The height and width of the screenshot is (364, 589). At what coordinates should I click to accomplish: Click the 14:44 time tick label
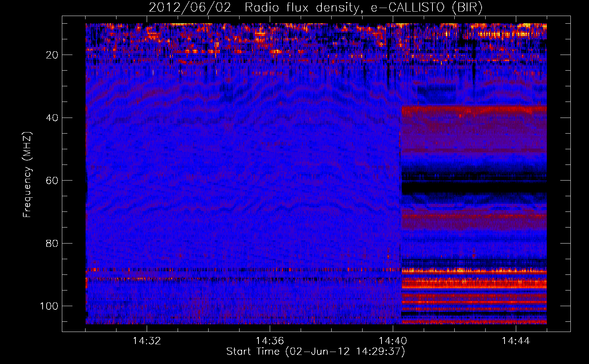click(516, 341)
